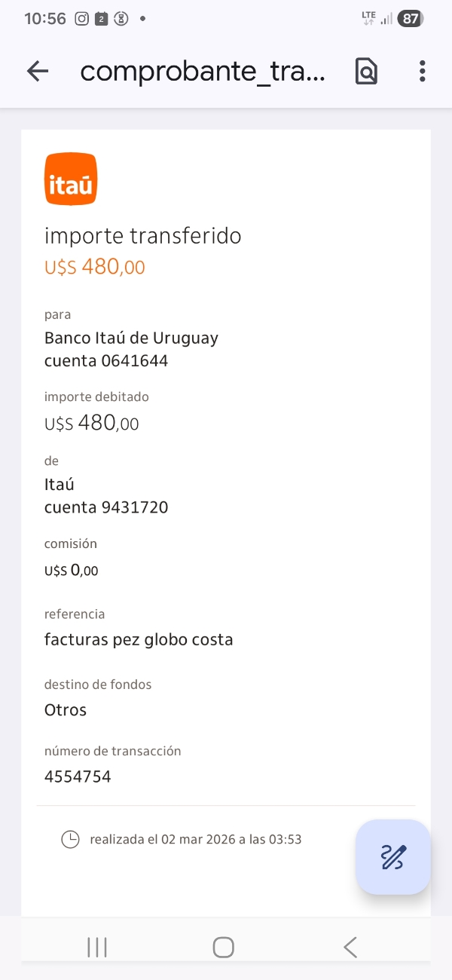The width and height of the screenshot is (452, 980).
Task: Tap the battery level indicator
Action: [x=410, y=19]
